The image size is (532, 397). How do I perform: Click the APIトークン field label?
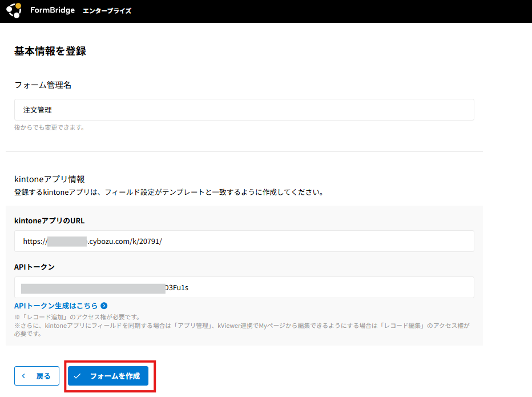(x=34, y=267)
